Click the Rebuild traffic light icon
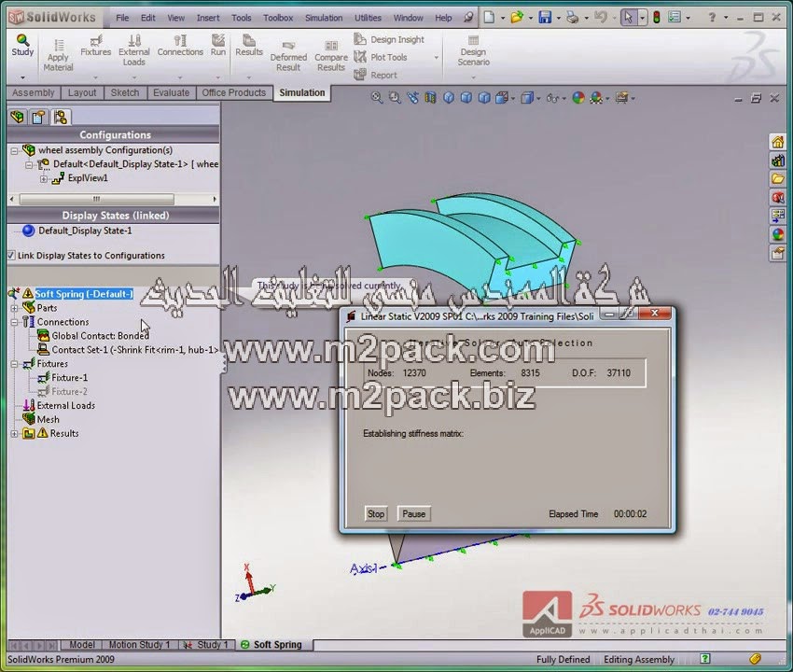The height and width of the screenshot is (672, 793). coord(657,18)
